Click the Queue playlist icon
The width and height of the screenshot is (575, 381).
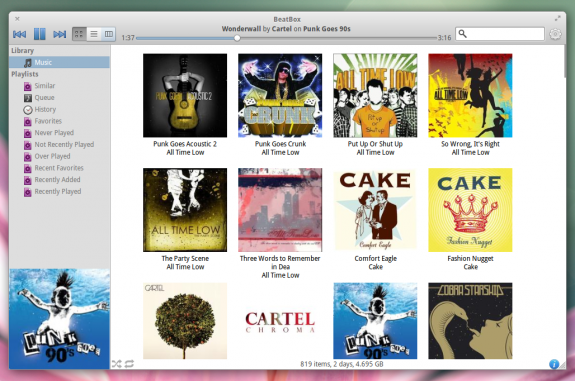click(x=28, y=98)
